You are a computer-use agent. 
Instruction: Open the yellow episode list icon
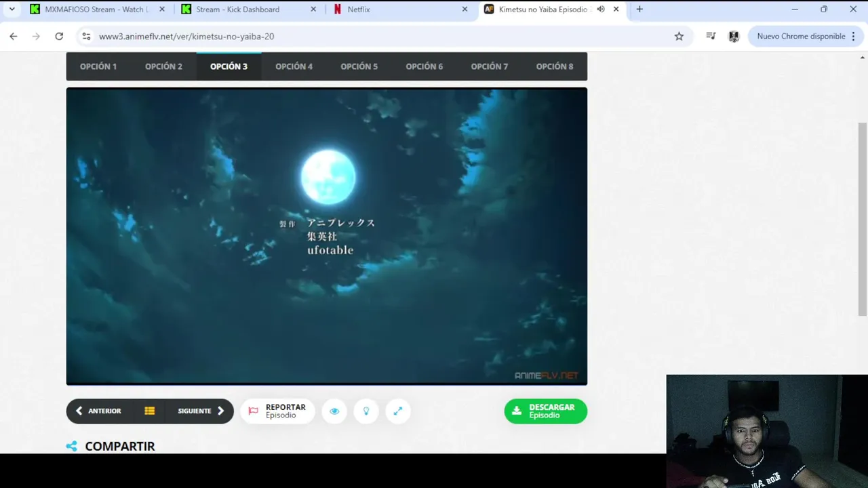(150, 411)
